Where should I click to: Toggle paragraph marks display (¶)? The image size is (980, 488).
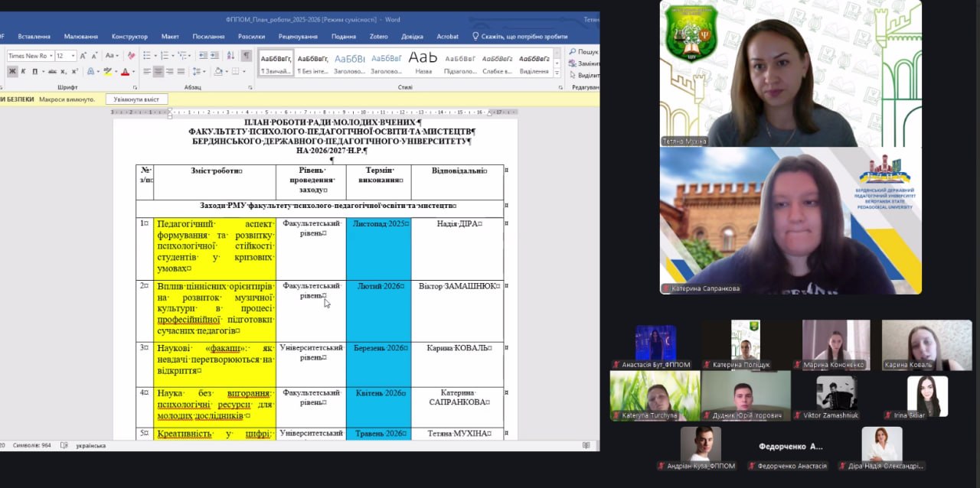[247, 55]
